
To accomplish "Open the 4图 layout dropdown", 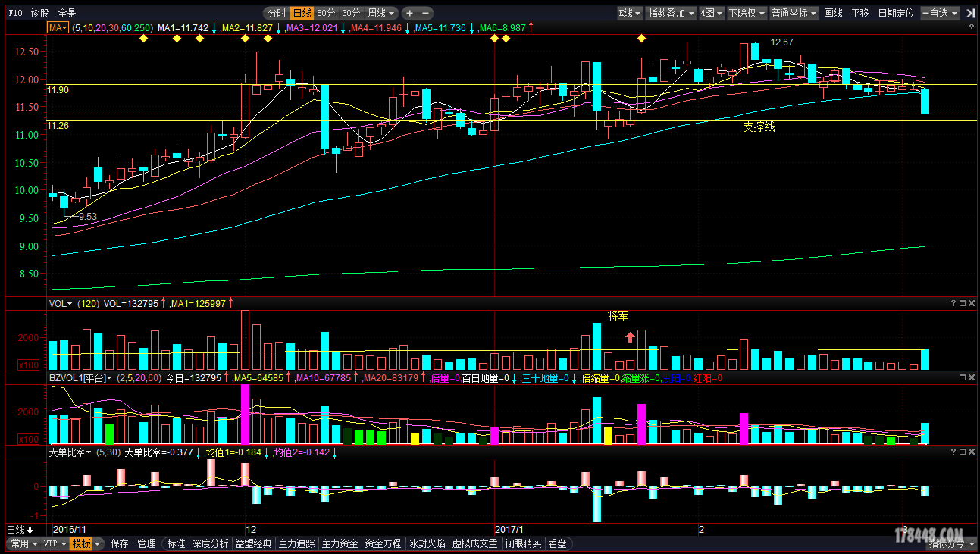I will coord(711,13).
